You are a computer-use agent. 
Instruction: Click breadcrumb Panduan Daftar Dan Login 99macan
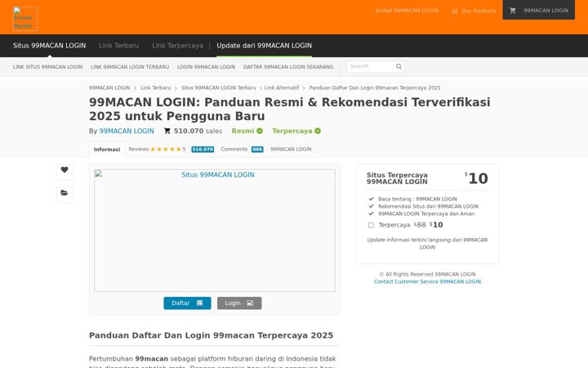(x=375, y=88)
